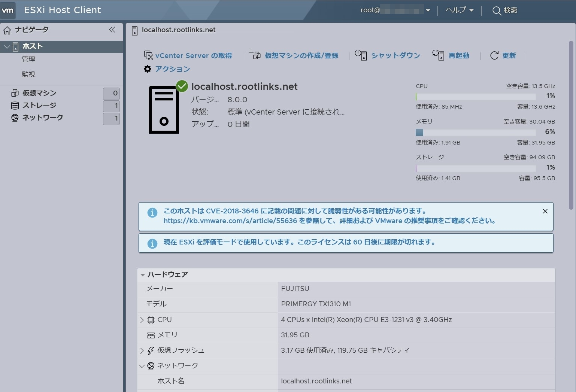Click the evaluation mode license message
The height and width of the screenshot is (392, 576).
click(x=300, y=242)
